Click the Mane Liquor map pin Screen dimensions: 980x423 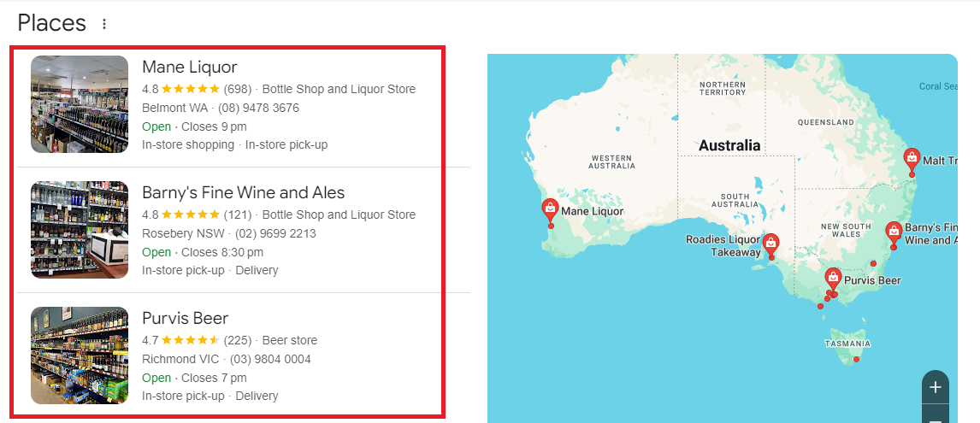point(550,210)
